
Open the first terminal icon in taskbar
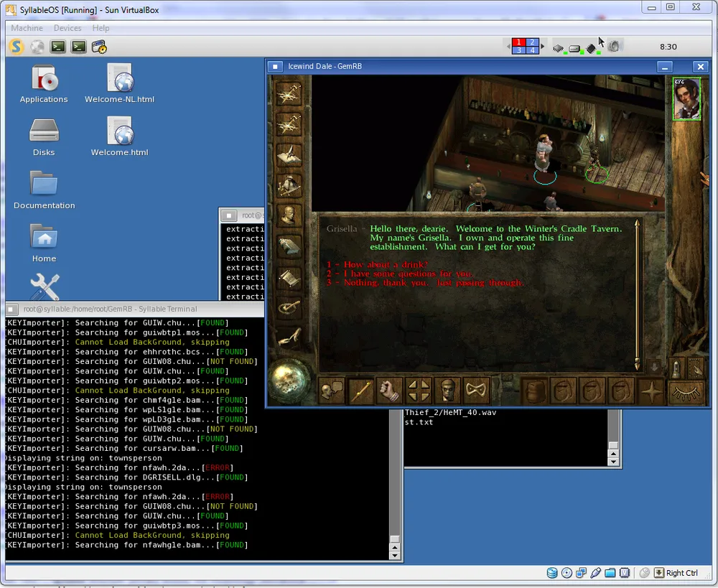pos(57,46)
